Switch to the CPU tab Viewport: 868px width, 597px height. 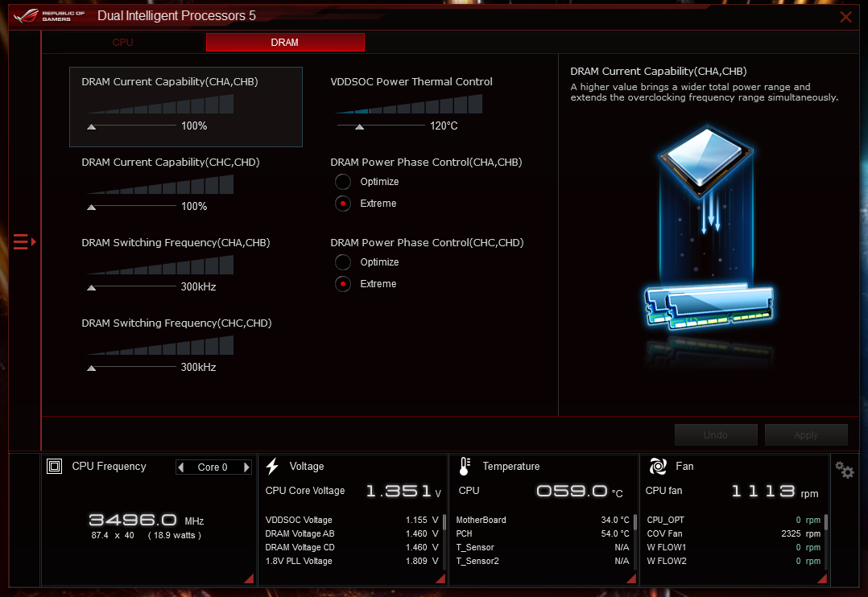[x=123, y=43]
